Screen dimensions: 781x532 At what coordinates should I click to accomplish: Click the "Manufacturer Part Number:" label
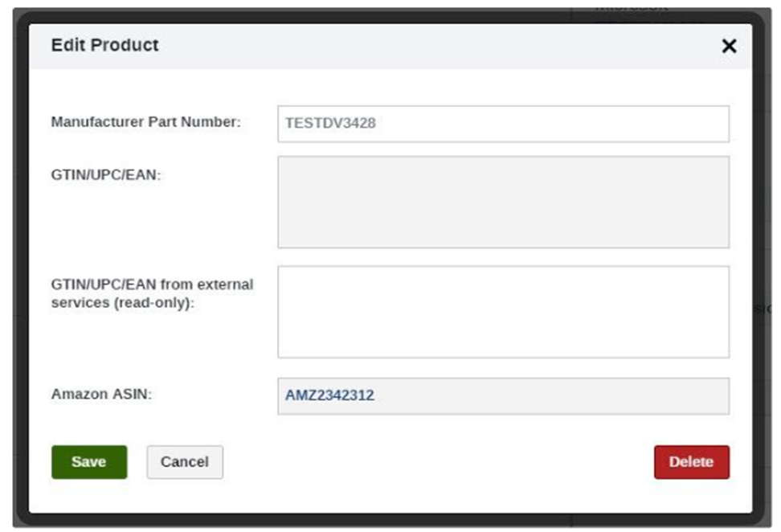145,121
